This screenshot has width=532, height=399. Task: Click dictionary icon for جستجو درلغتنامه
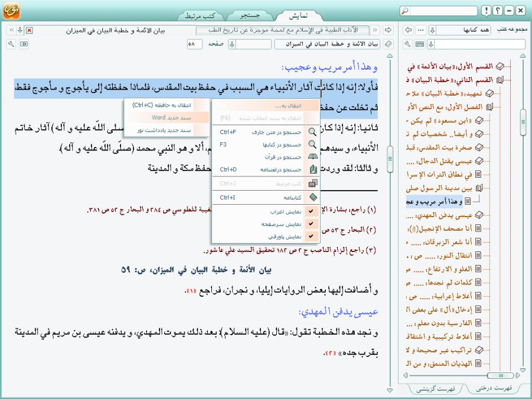point(313,169)
